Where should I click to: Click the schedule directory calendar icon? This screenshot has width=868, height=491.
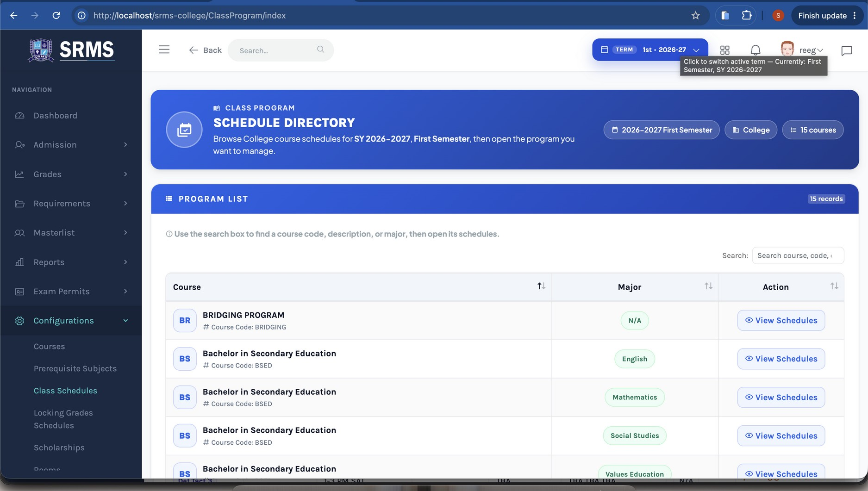pos(184,130)
